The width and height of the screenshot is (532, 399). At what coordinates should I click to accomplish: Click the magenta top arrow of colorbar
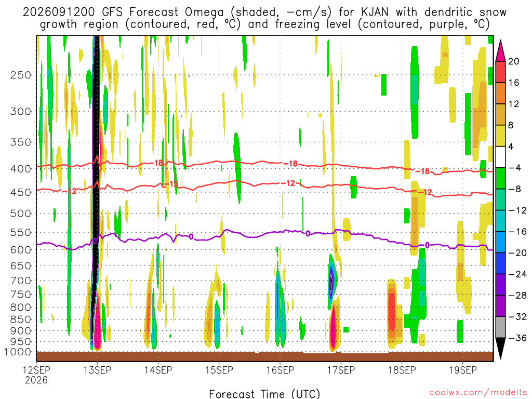click(x=500, y=50)
